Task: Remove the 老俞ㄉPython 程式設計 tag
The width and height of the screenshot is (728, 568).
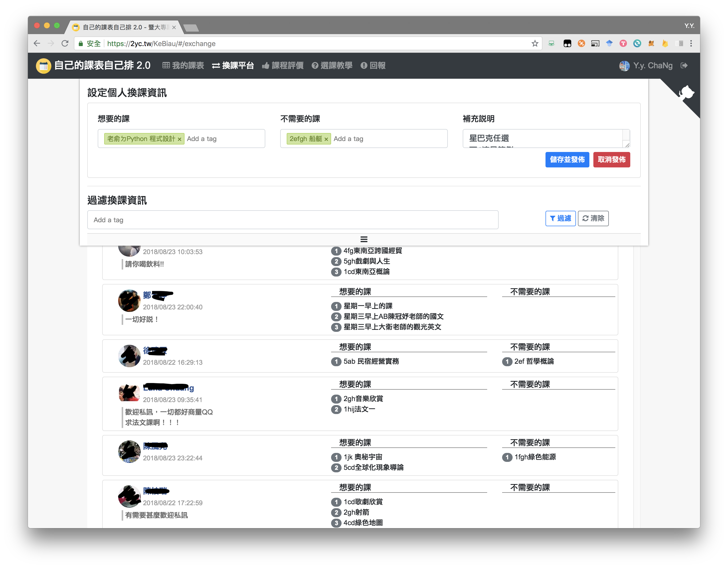Action: [179, 139]
